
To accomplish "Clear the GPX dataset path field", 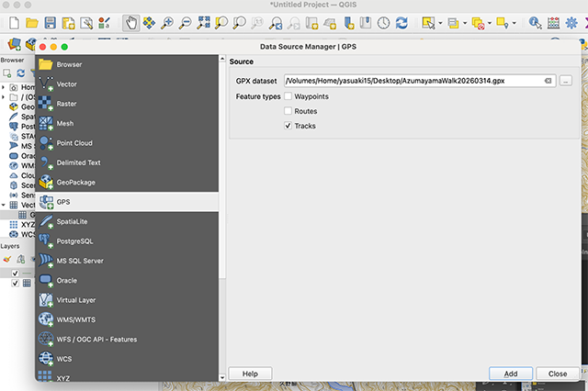I will (548, 81).
